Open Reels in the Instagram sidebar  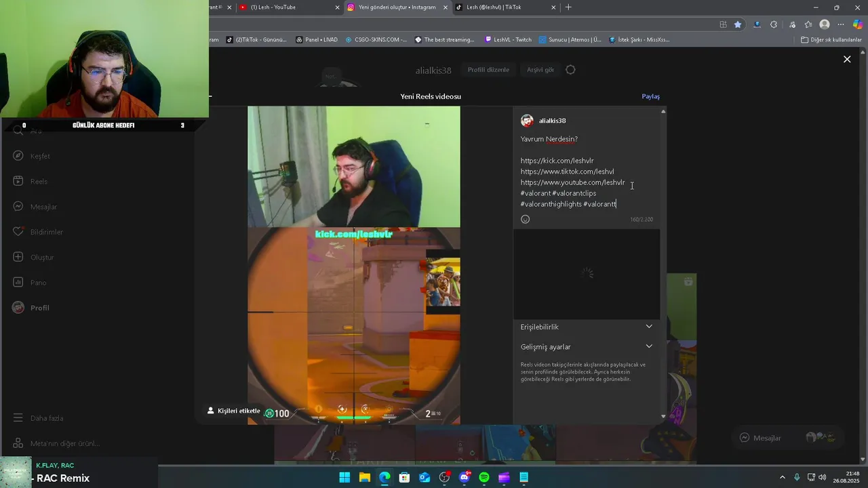[x=31, y=181]
